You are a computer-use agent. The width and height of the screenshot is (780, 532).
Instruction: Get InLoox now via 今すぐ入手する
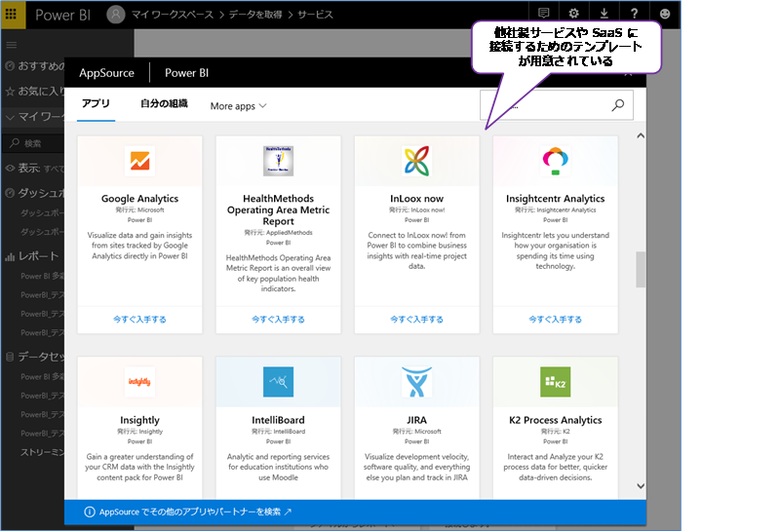[x=416, y=320]
